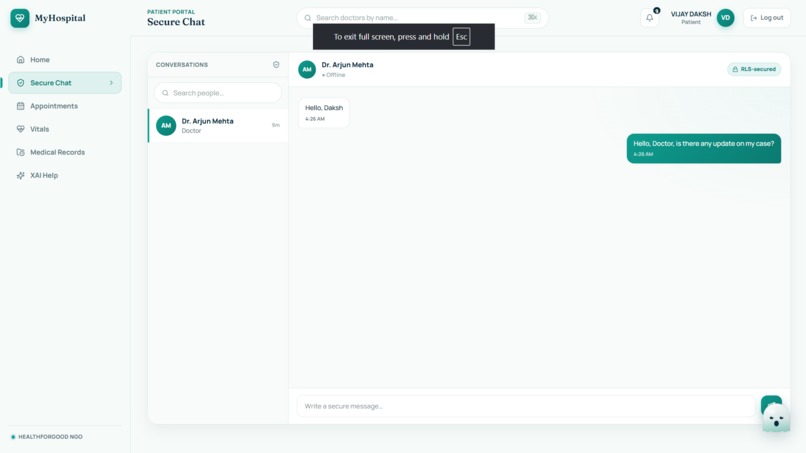Image resolution: width=806 pixels, height=453 pixels.
Task: Open Appointments in the sidebar
Action: tap(65, 106)
